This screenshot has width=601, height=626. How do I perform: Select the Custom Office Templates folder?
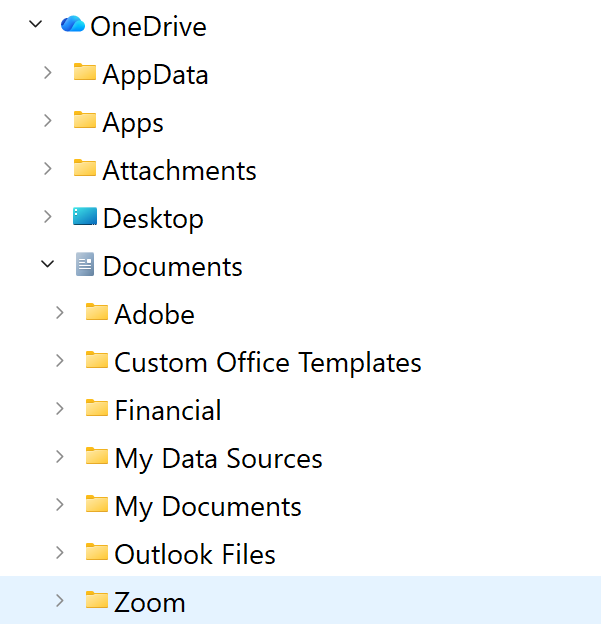tap(267, 362)
